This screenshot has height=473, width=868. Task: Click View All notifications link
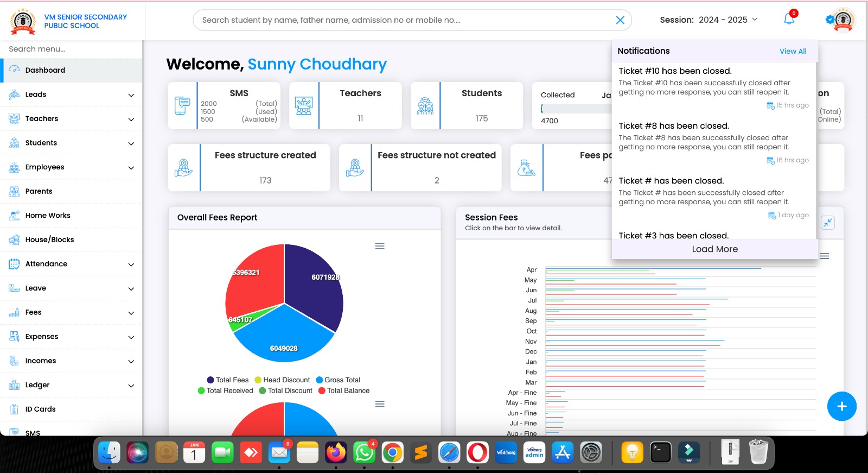coord(793,52)
